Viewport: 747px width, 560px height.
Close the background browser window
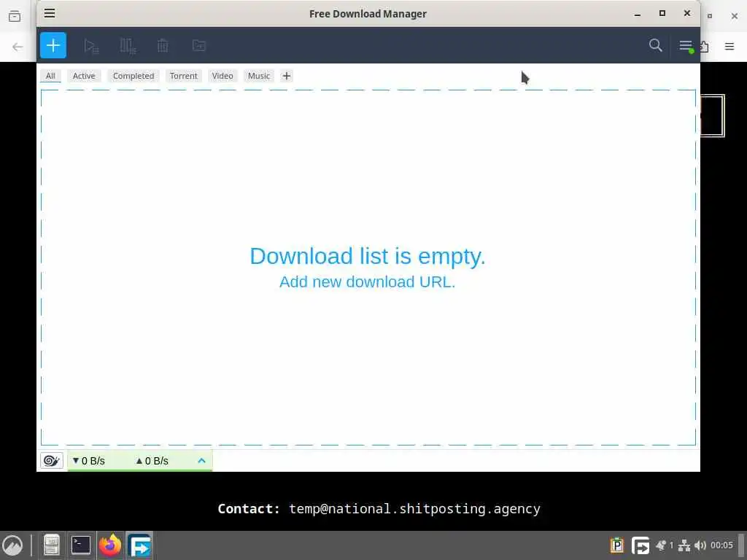[735, 16]
